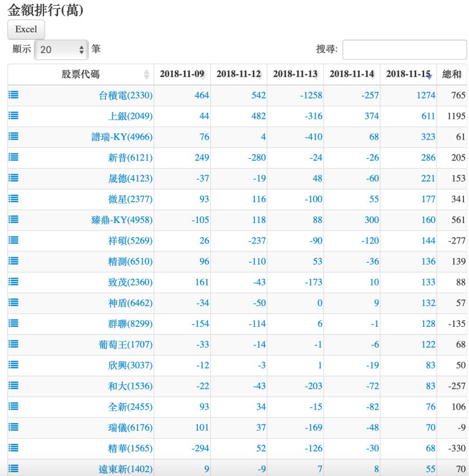Screen dimensions: 469x476
Task: Click the 2018-11-15 column header
Action: tap(408, 74)
